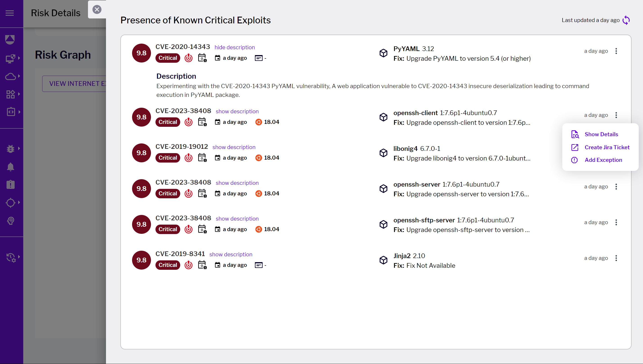Open the kebab menu on the Jinja2 row
The width and height of the screenshot is (643, 364).
point(616,258)
